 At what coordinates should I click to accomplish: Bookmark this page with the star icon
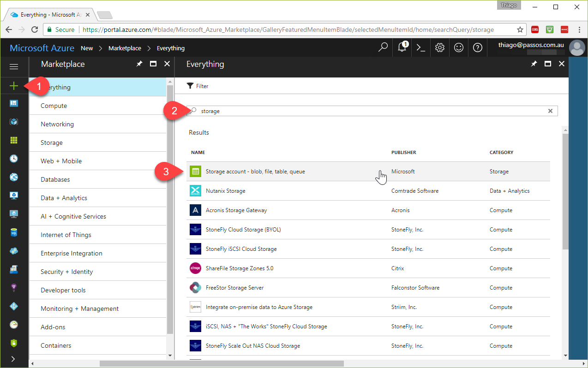click(520, 30)
